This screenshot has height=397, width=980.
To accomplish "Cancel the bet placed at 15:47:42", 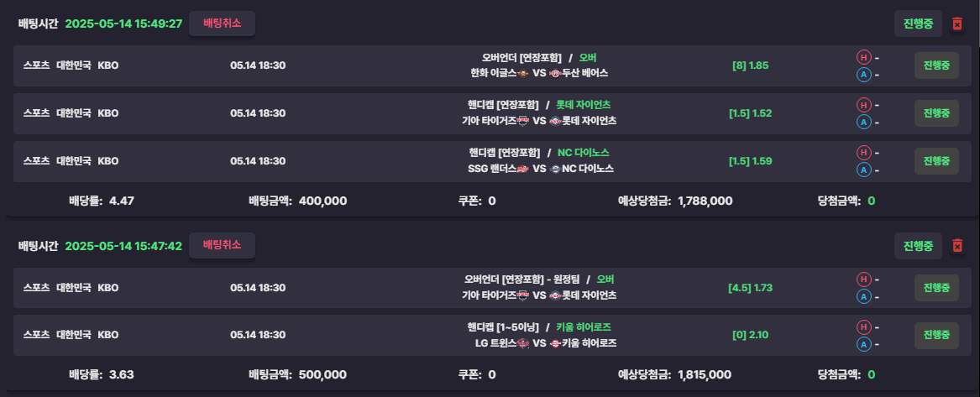I will tap(222, 245).
